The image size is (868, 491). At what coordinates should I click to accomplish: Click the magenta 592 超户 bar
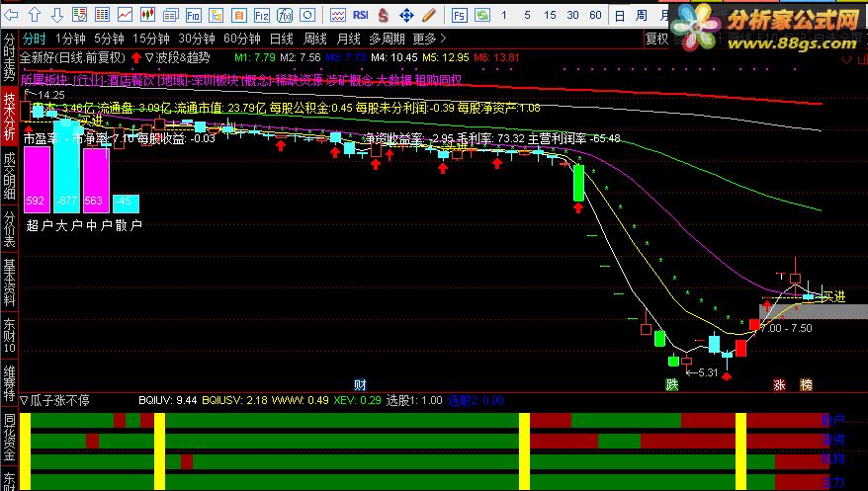[x=38, y=180]
